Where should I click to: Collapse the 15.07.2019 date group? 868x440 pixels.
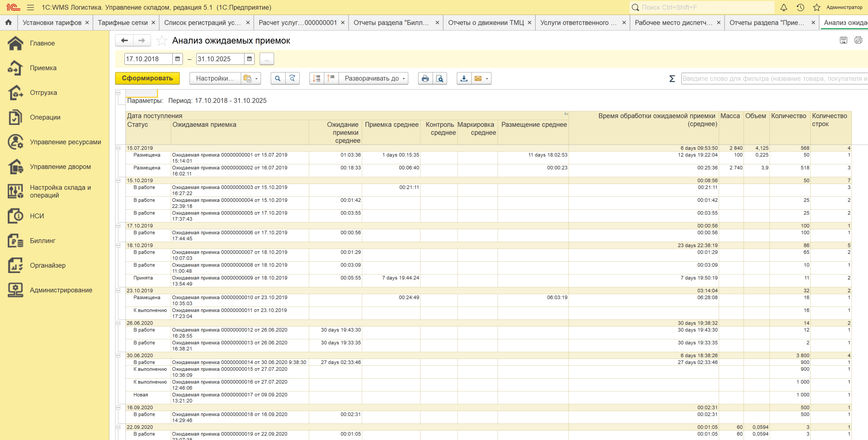click(x=118, y=148)
